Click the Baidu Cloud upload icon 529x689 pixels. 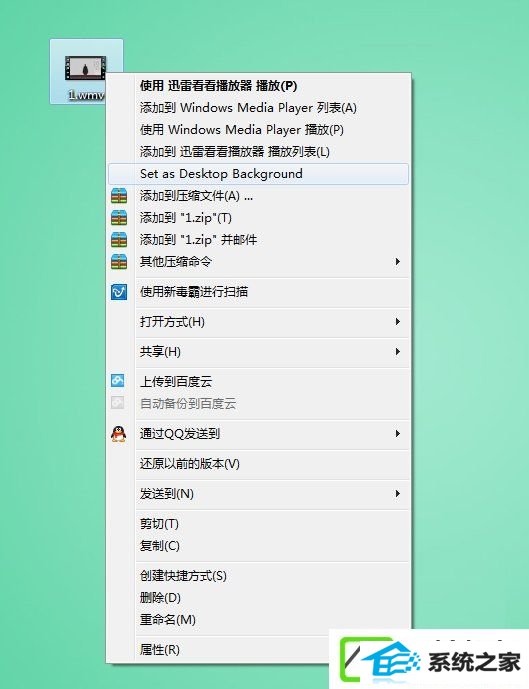coord(118,381)
